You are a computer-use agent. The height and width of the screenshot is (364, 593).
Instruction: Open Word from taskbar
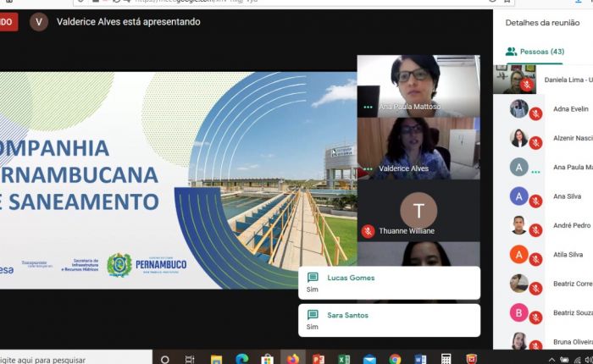click(420, 359)
